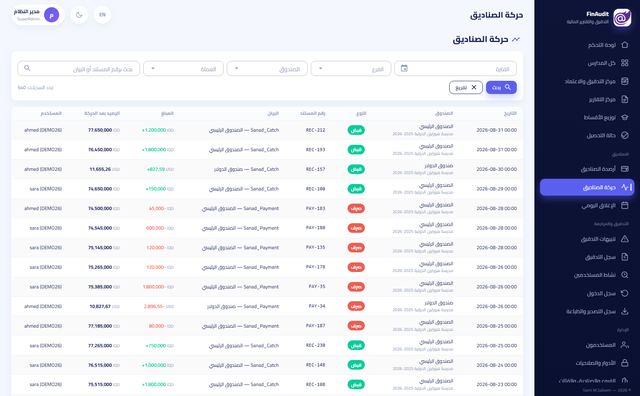Switch language with the EN button

[x=102, y=15]
